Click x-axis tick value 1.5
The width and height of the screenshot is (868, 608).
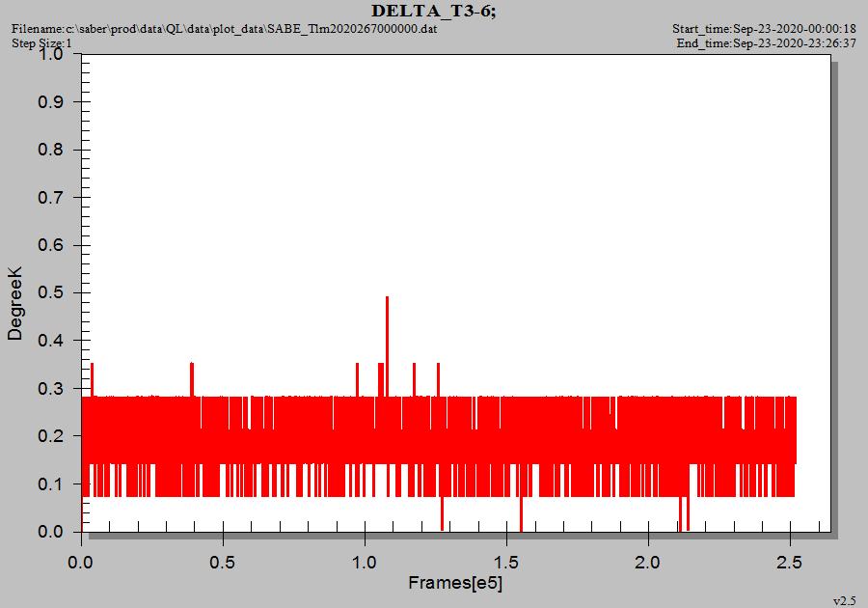click(506, 563)
